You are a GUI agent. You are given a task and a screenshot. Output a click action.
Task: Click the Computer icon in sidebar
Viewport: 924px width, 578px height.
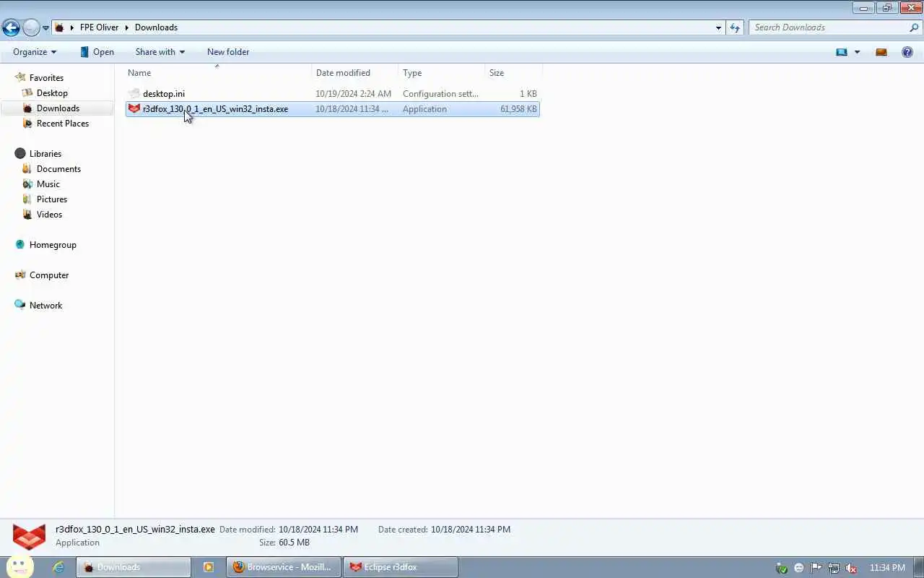pyautogui.click(x=20, y=275)
